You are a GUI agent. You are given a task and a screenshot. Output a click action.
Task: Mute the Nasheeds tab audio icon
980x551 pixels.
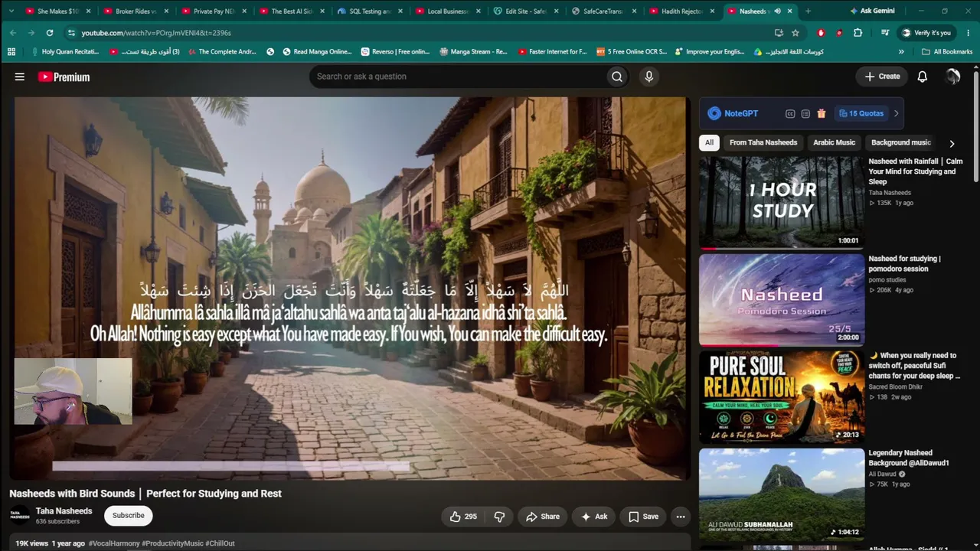777,11
